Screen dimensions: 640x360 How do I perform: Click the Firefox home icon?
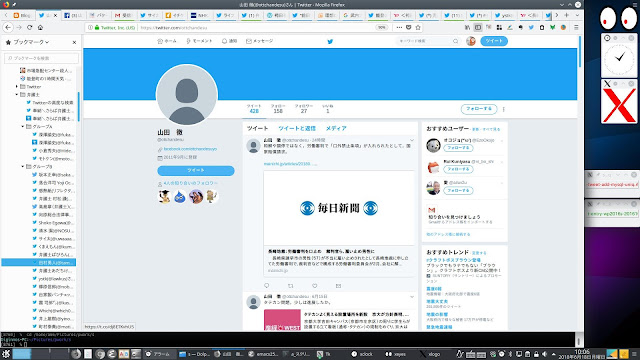pyautogui.click(x=40, y=27)
